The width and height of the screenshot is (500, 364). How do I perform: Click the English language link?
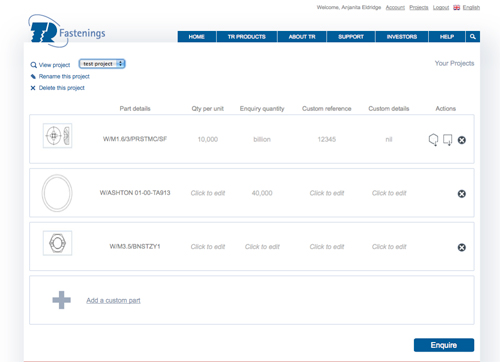pyautogui.click(x=471, y=7)
